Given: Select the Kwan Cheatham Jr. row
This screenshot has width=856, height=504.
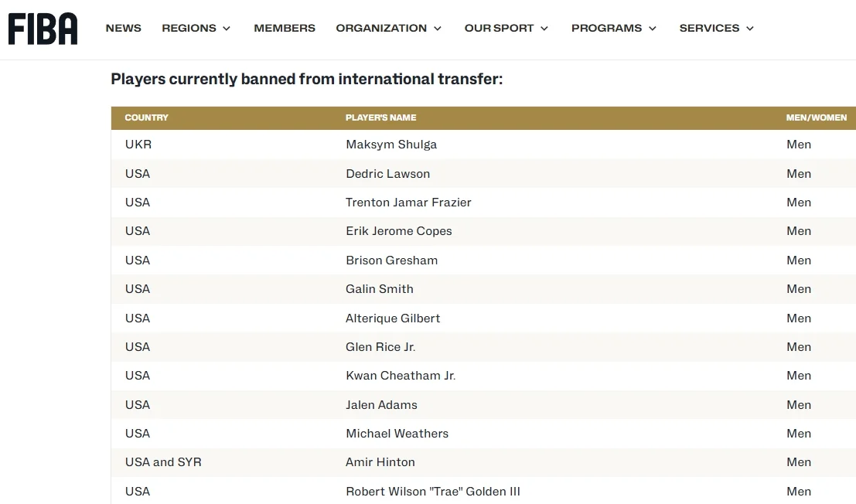Looking at the screenshot, I should tap(401, 376).
